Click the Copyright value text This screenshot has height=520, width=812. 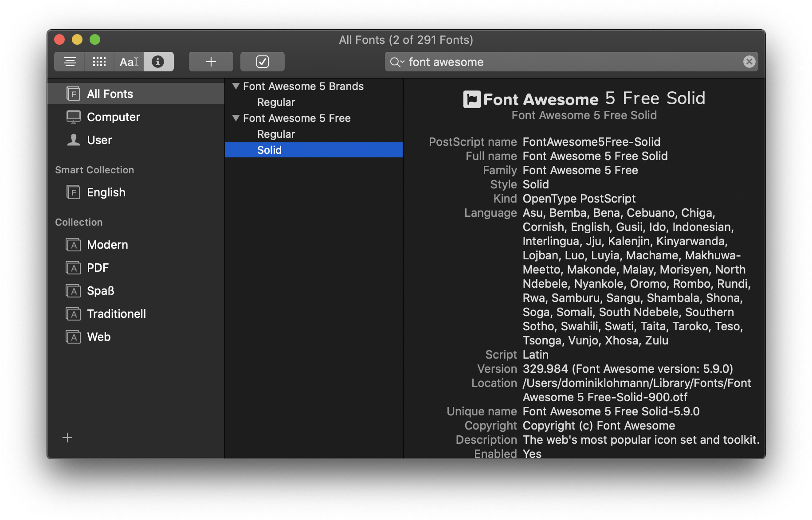599,425
